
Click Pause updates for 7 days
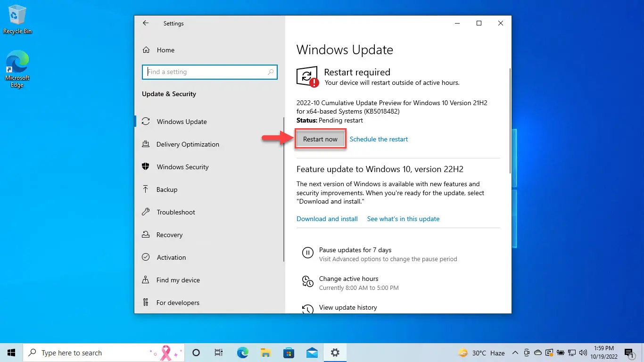point(355,250)
